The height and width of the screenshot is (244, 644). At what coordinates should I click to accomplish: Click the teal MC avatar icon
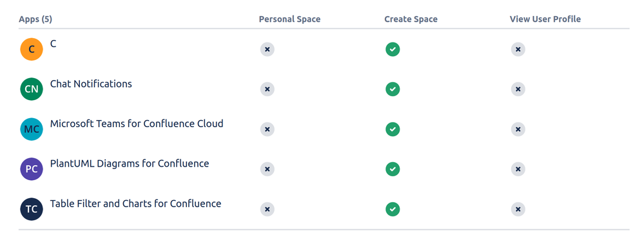[32, 129]
